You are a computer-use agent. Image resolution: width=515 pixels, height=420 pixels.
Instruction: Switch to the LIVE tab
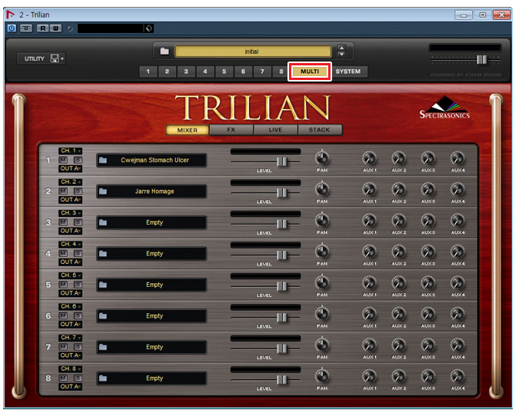pyautogui.click(x=275, y=130)
